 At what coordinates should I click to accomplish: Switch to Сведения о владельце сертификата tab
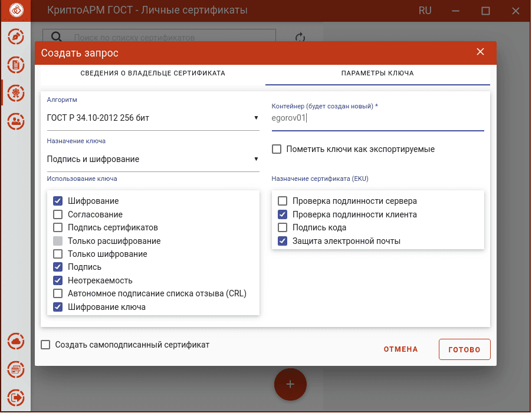pos(153,73)
